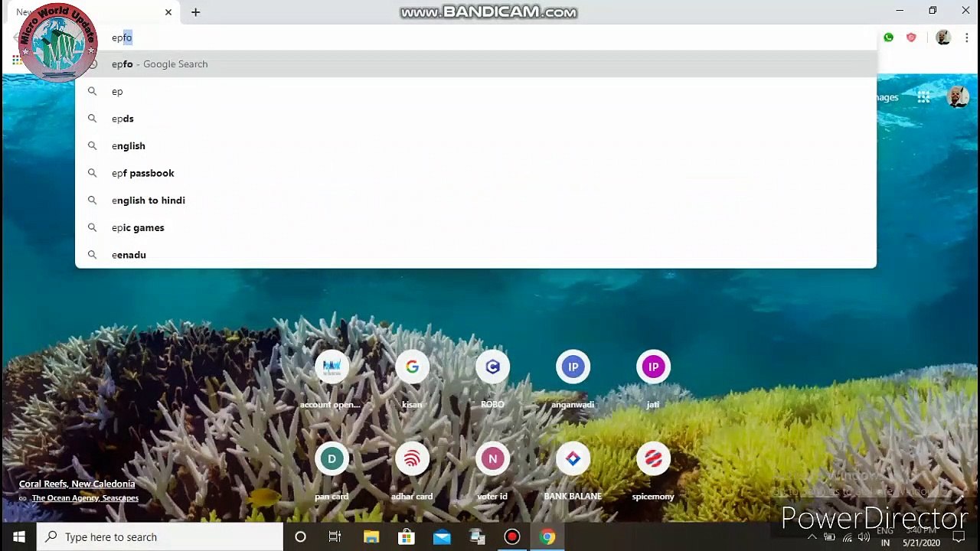Open the 'anganwadi' shortcut tile
The width and height of the screenshot is (980, 551).
[573, 379]
